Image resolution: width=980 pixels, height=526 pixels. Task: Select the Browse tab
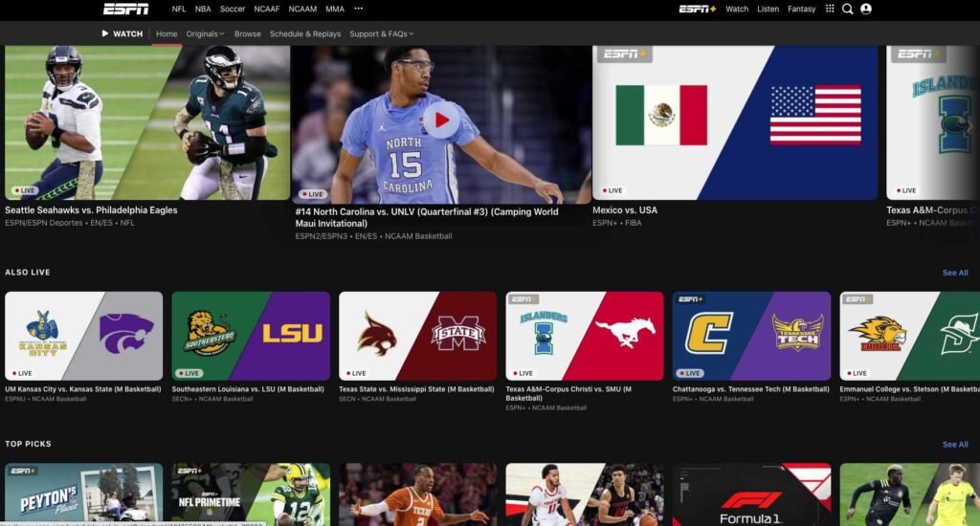248,33
